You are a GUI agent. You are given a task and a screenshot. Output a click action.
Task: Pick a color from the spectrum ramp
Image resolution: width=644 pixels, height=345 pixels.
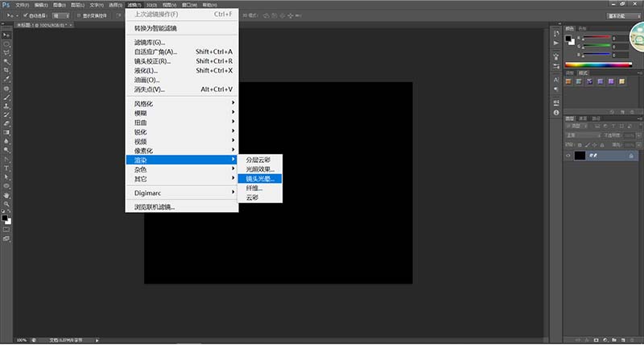coord(598,64)
